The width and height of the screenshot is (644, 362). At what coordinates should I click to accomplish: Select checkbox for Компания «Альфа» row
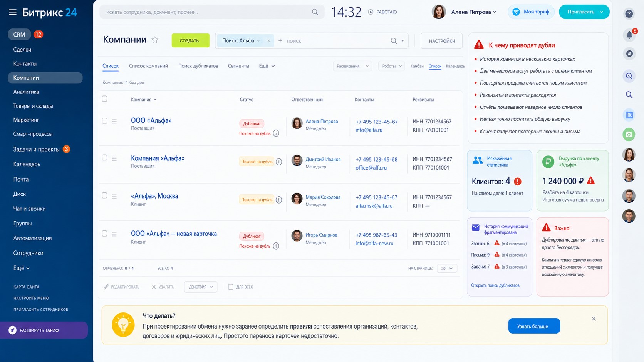coord(104,158)
